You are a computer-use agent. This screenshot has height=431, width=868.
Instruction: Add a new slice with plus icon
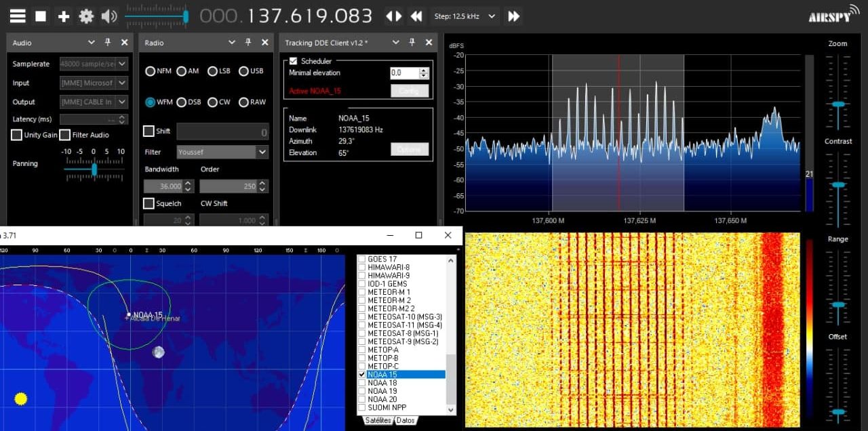tap(64, 16)
